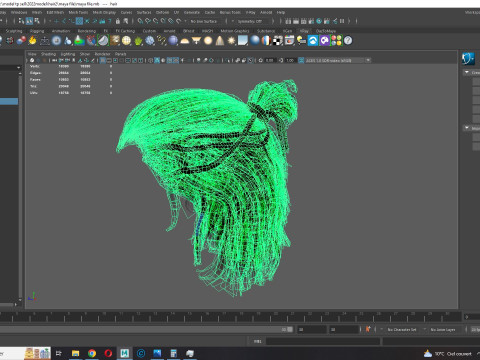480x360 pixels.
Task: Open the UV menu
Action: [x=176, y=12]
